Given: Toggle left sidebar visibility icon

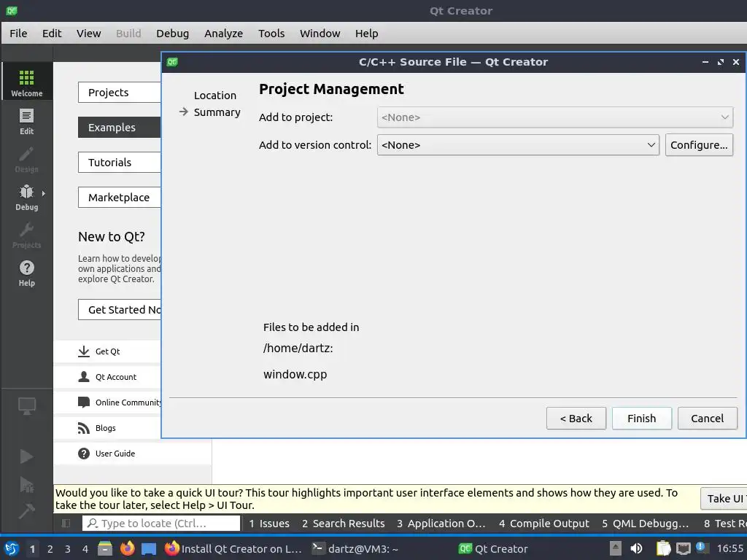Looking at the screenshot, I should [66, 524].
